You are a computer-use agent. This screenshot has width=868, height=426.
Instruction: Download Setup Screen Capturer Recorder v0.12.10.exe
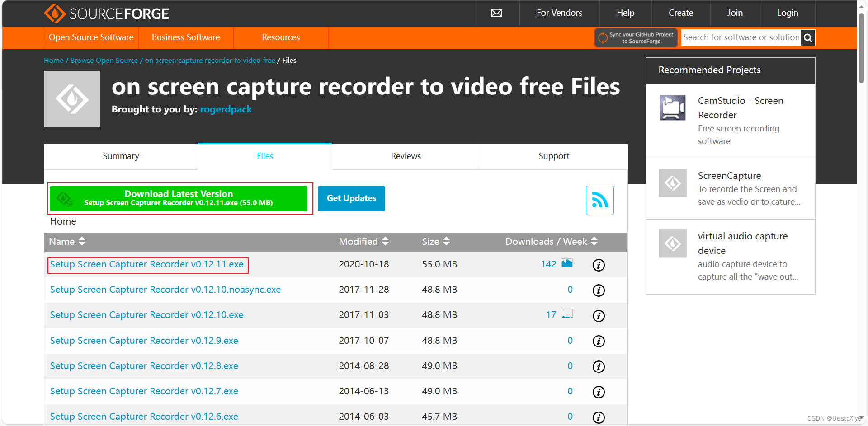point(146,315)
